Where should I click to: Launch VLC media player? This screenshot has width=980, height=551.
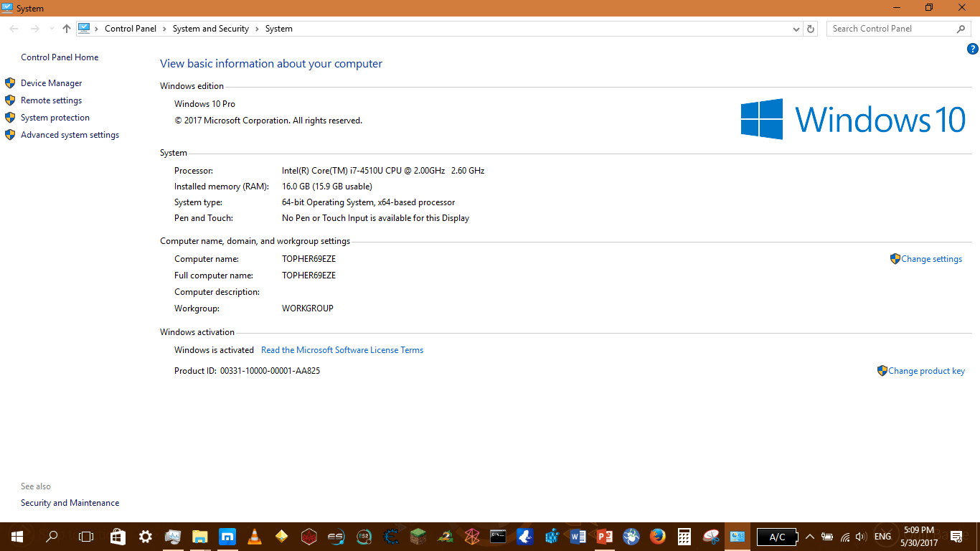pyautogui.click(x=254, y=537)
